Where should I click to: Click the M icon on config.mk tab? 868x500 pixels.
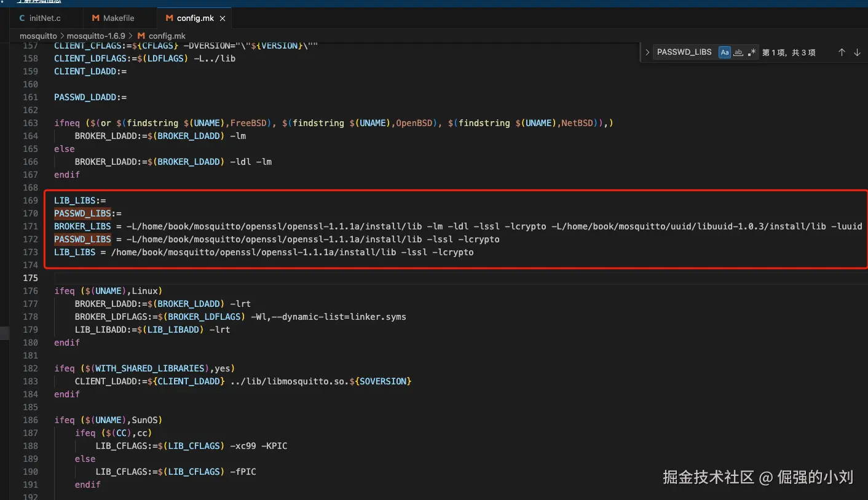click(x=169, y=18)
